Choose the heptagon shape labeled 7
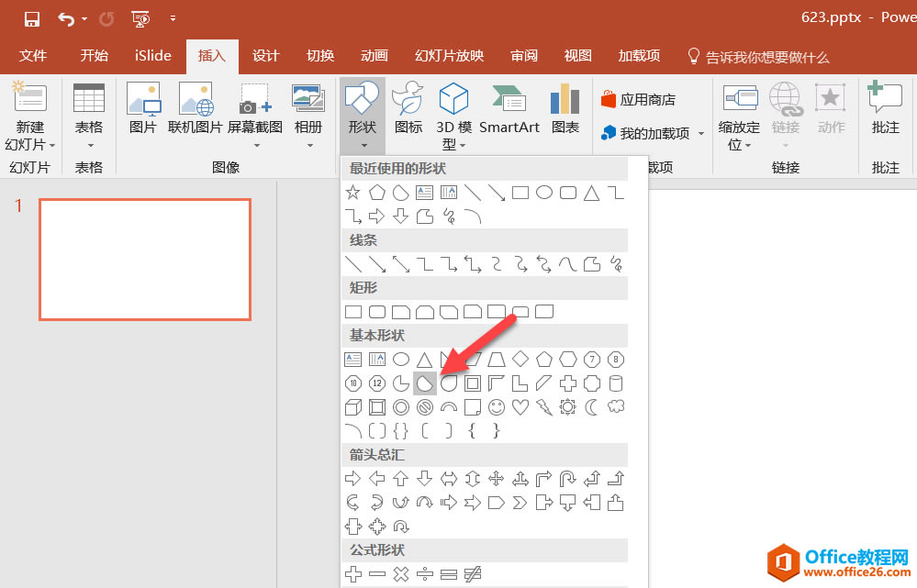Image resolution: width=917 pixels, height=588 pixels. click(x=592, y=359)
